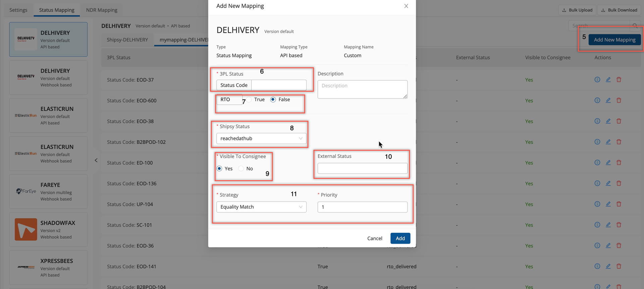This screenshot has height=289, width=644.
Task: Cancel the Add New Mapping dialog
Action: point(375,238)
